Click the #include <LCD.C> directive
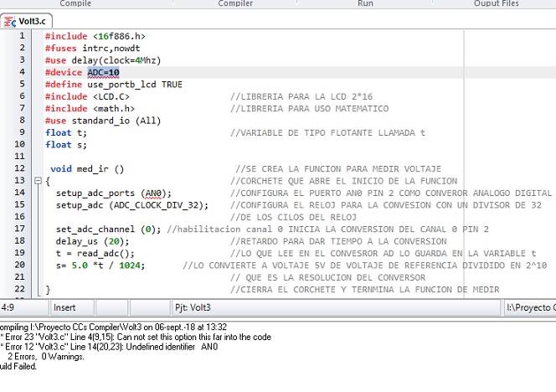The height and width of the screenshot is (392, 556). 87,96
